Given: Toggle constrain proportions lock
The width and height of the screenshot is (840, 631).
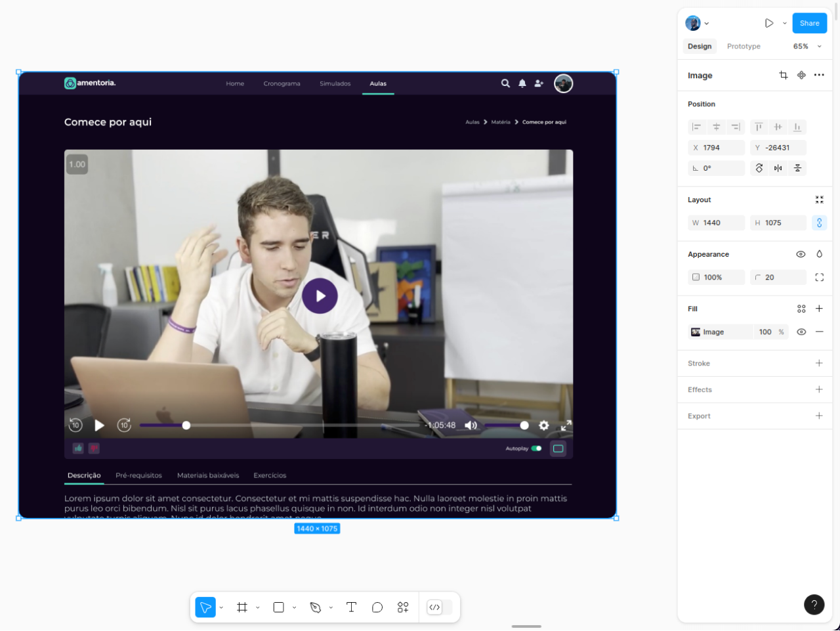Looking at the screenshot, I should click(819, 223).
